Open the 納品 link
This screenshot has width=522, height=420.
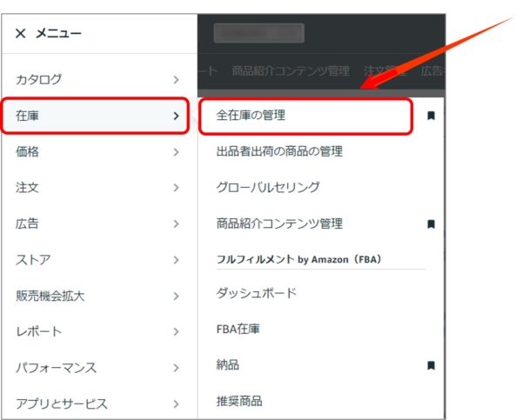[x=228, y=365]
